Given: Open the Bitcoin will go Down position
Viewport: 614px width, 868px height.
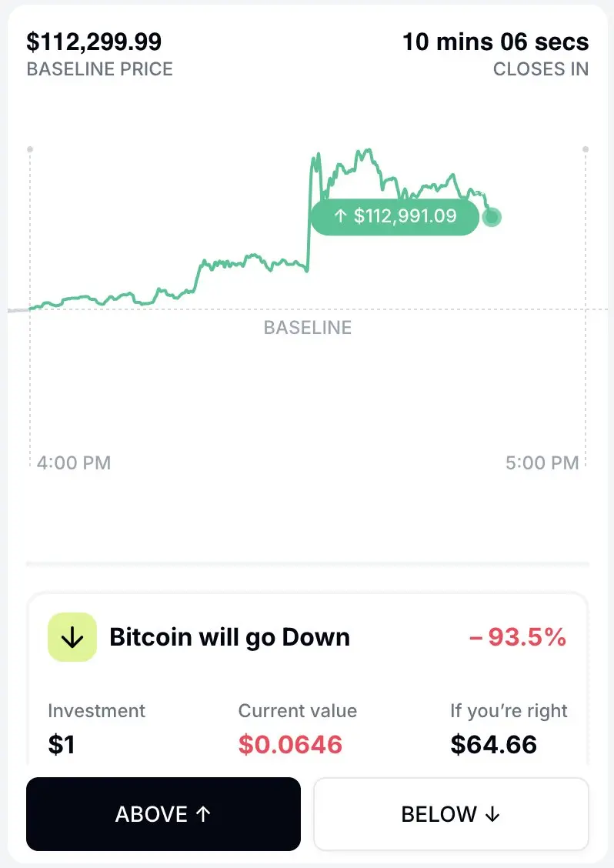Looking at the screenshot, I should tap(307, 637).
